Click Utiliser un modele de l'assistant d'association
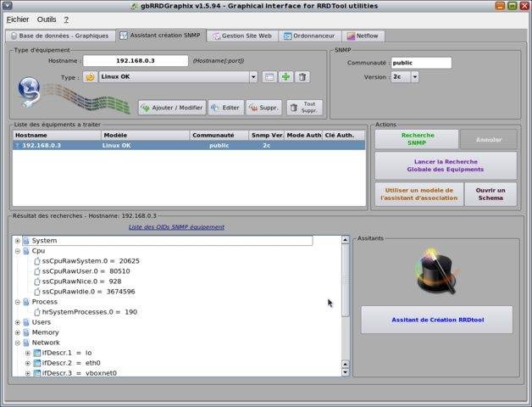This screenshot has width=532, height=407. 419,194
